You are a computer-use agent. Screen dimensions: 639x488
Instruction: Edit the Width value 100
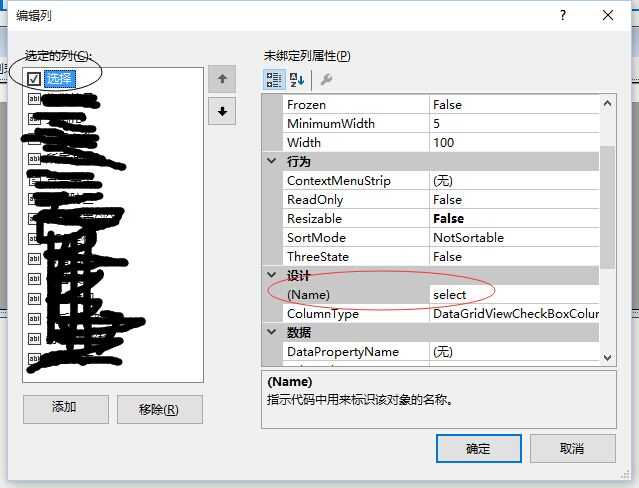point(514,143)
